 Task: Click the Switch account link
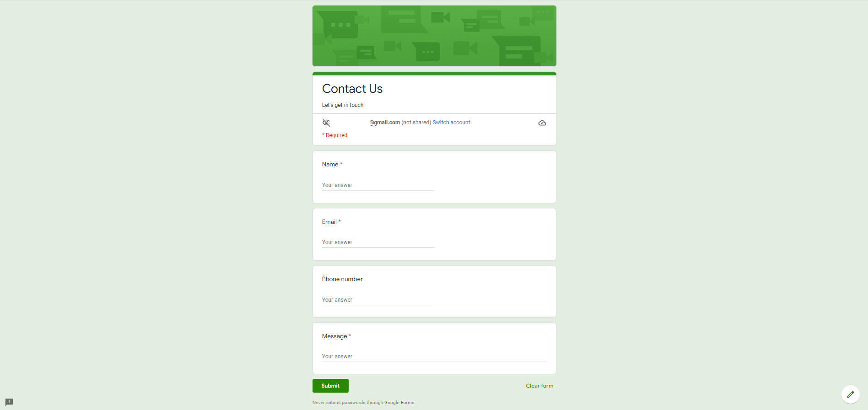tap(451, 122)
